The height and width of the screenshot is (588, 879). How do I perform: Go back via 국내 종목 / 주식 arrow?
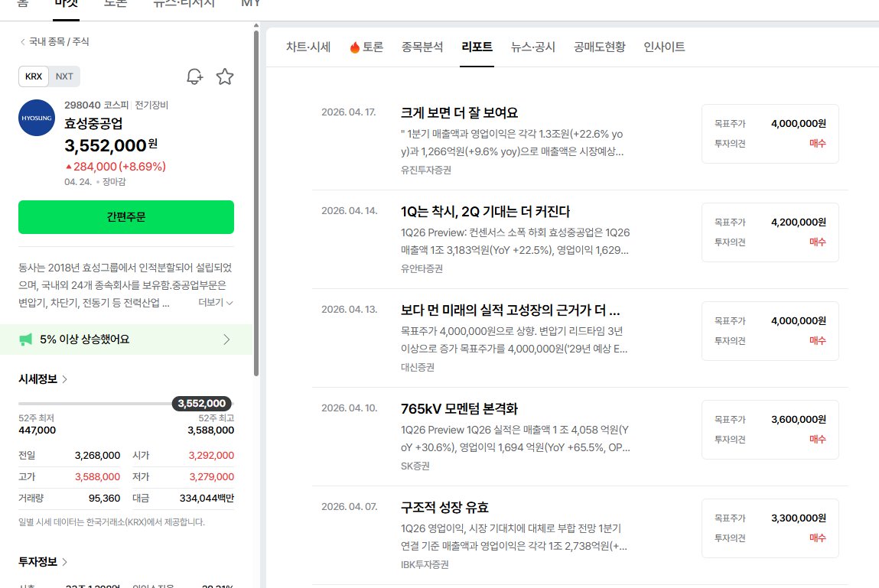click(x=22, y=41)
